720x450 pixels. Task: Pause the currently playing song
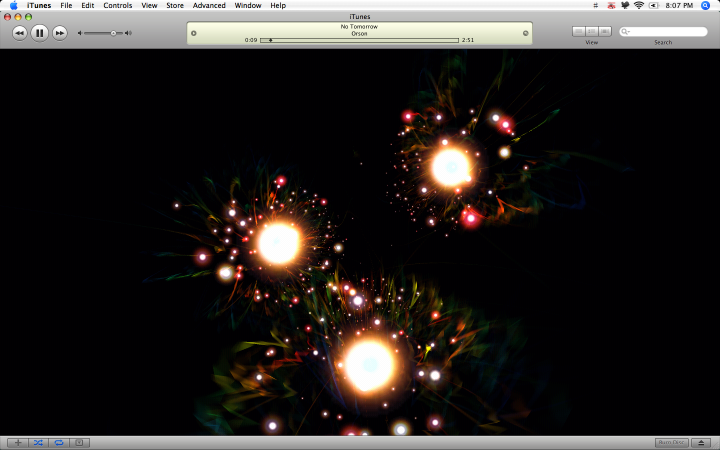tap(39, 33)
